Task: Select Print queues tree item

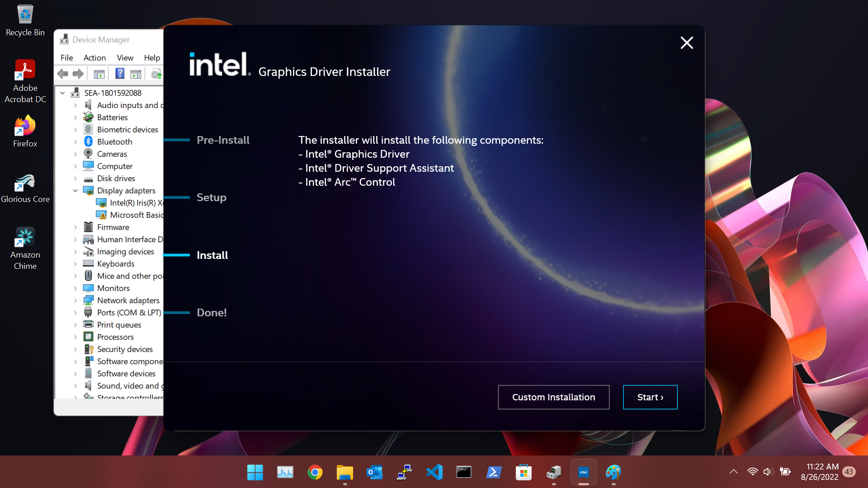Action: click(119, 324)
